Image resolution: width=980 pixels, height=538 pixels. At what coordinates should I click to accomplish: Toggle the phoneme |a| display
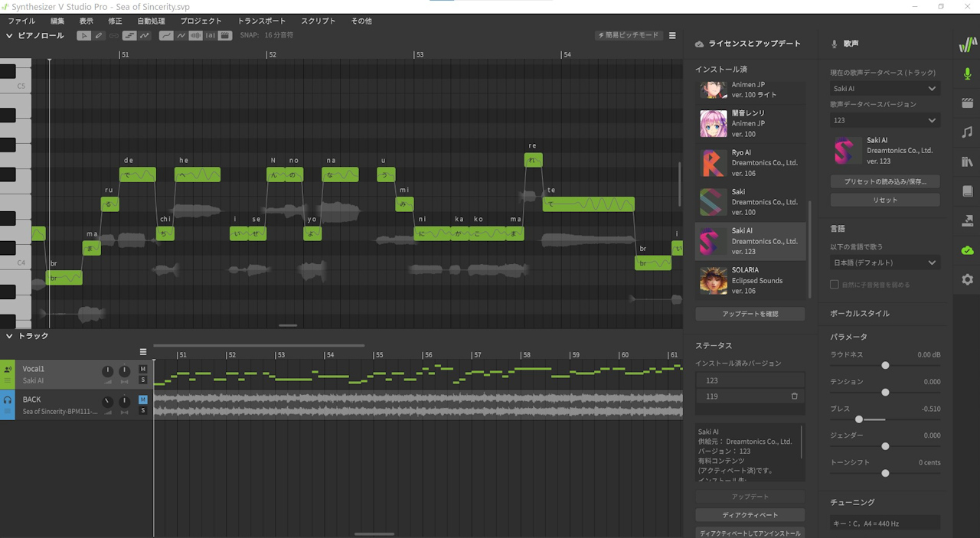(x=211, y=35)
